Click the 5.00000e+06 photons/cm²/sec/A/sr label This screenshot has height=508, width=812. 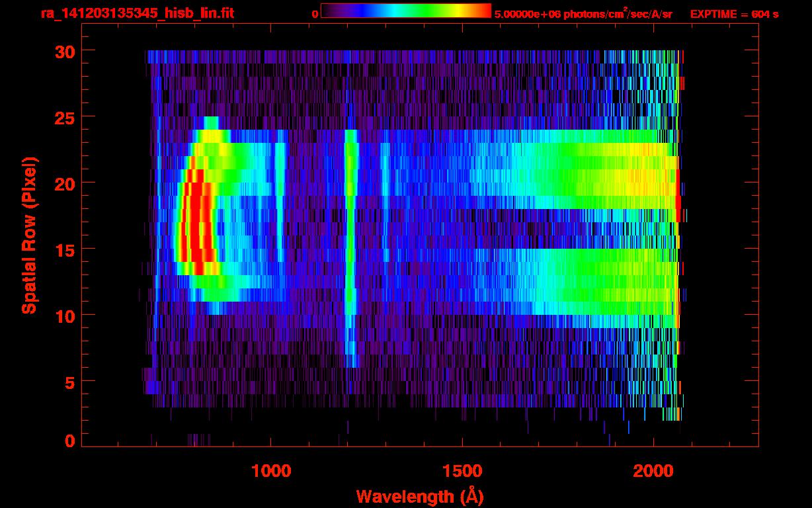(x=583, y=13)
